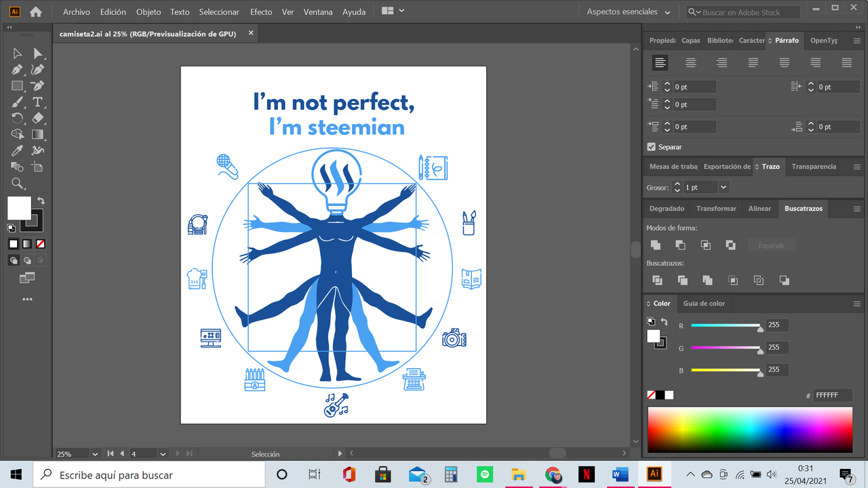Open the artboard number dropdown

(163, 454)
